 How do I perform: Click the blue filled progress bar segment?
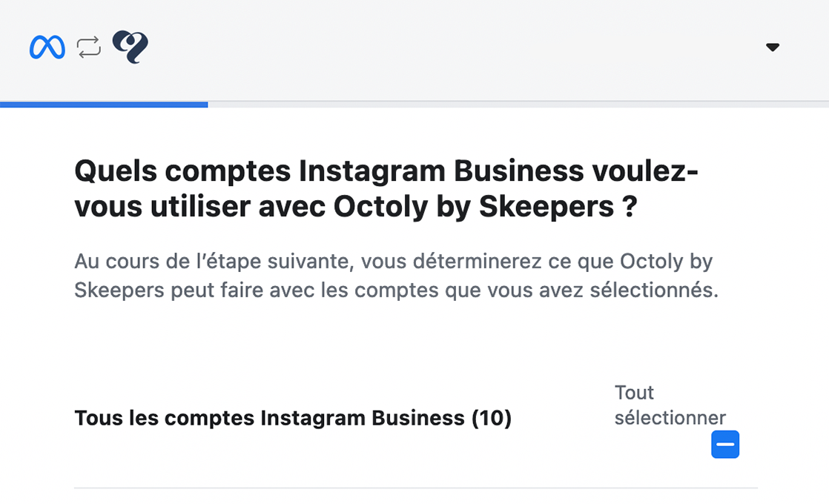104,105
